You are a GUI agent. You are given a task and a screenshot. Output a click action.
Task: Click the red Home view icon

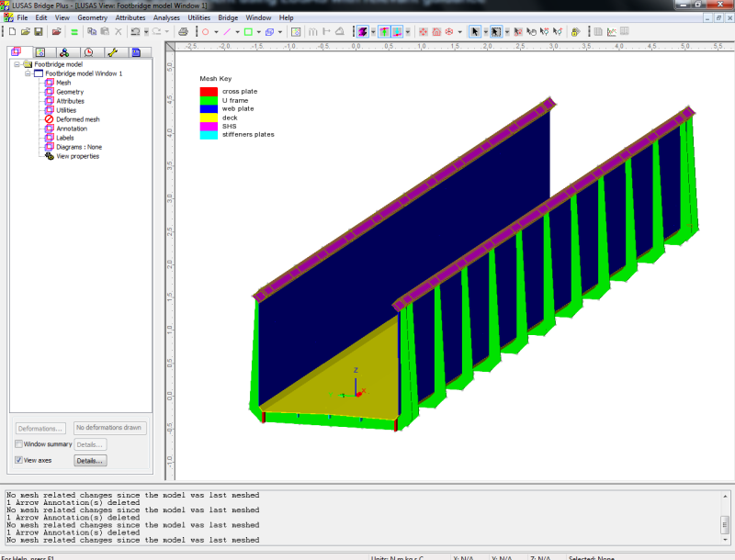click(436, 32)
